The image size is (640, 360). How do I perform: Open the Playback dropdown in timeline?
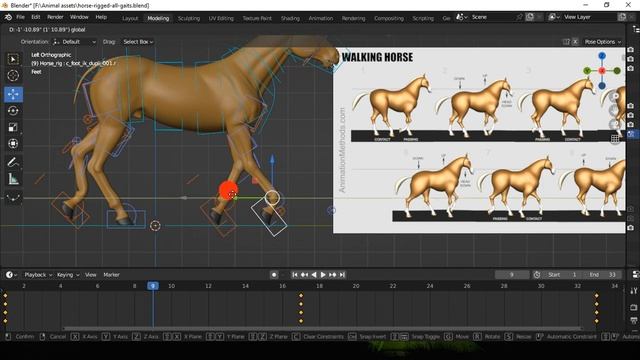pos(38,275)
